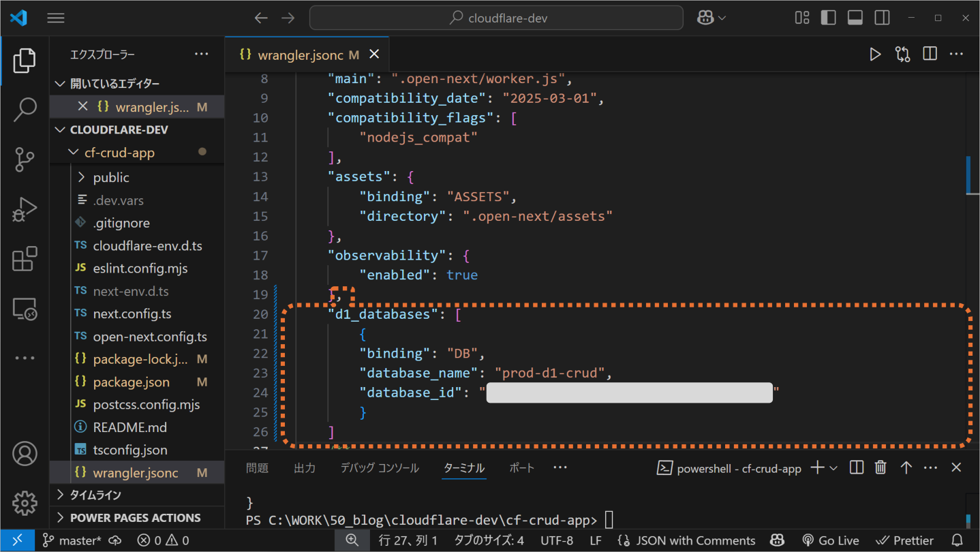Show additional activity bar views

25,358
